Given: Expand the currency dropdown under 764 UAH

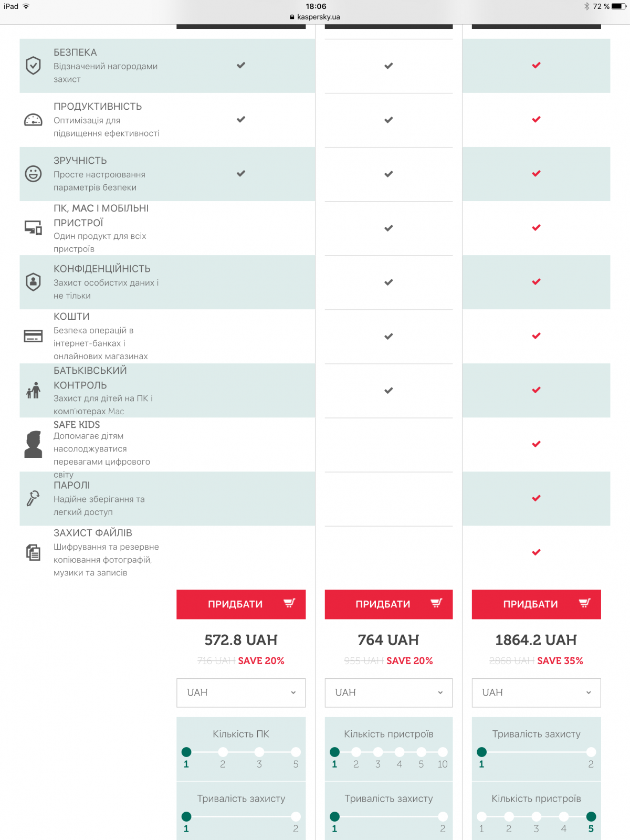Looking at the screenshot, I should coord(388,692).
